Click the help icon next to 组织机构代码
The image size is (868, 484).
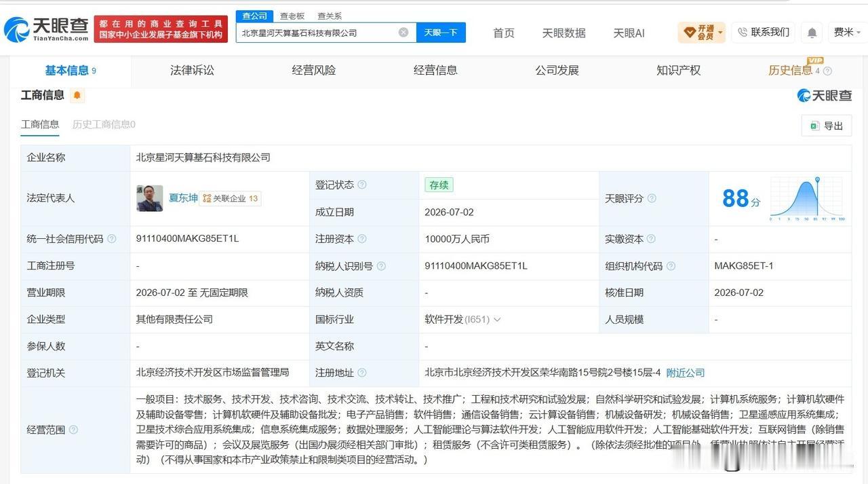[671, 266]
